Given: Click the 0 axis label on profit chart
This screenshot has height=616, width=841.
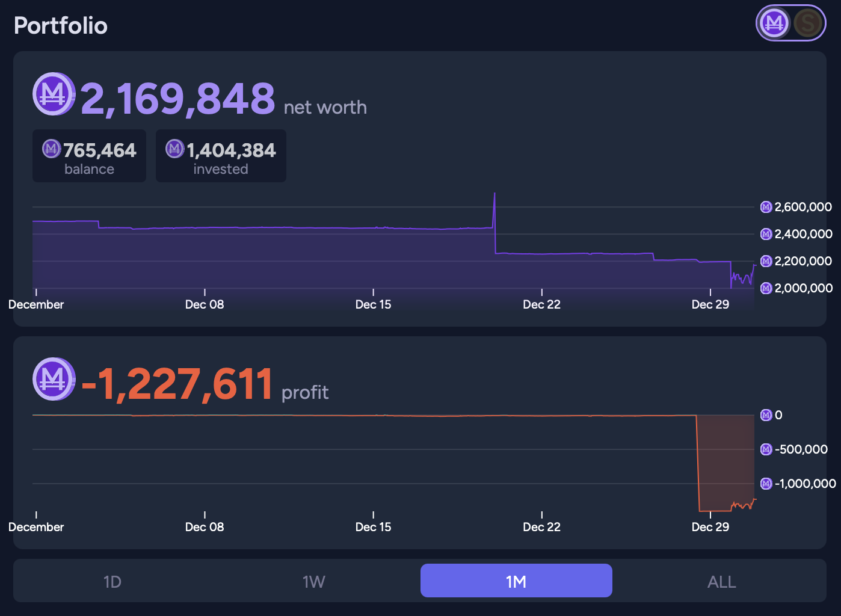Looking at the screenshot, I should point(778,415).
